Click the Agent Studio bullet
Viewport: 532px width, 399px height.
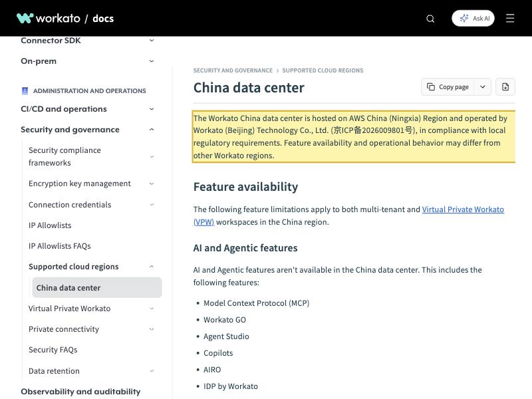226,336
